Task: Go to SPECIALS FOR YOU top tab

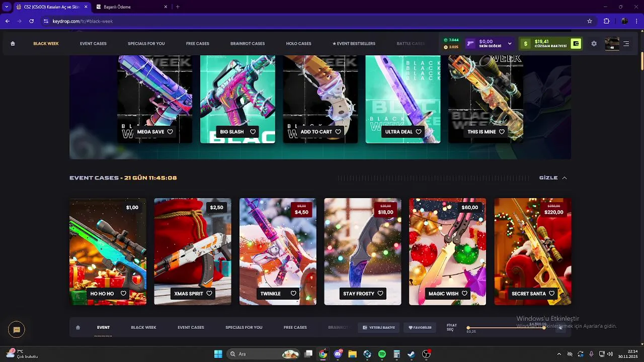Action: [146, 44]
